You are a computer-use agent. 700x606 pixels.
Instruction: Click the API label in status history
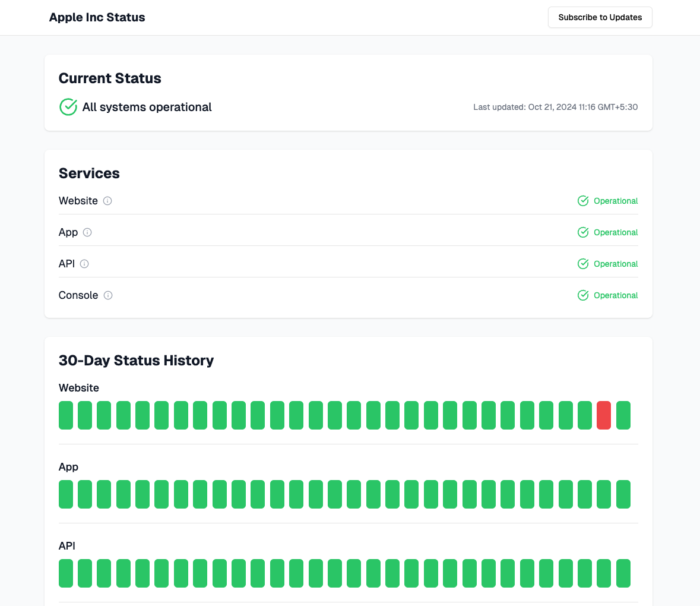coord(67,546)
